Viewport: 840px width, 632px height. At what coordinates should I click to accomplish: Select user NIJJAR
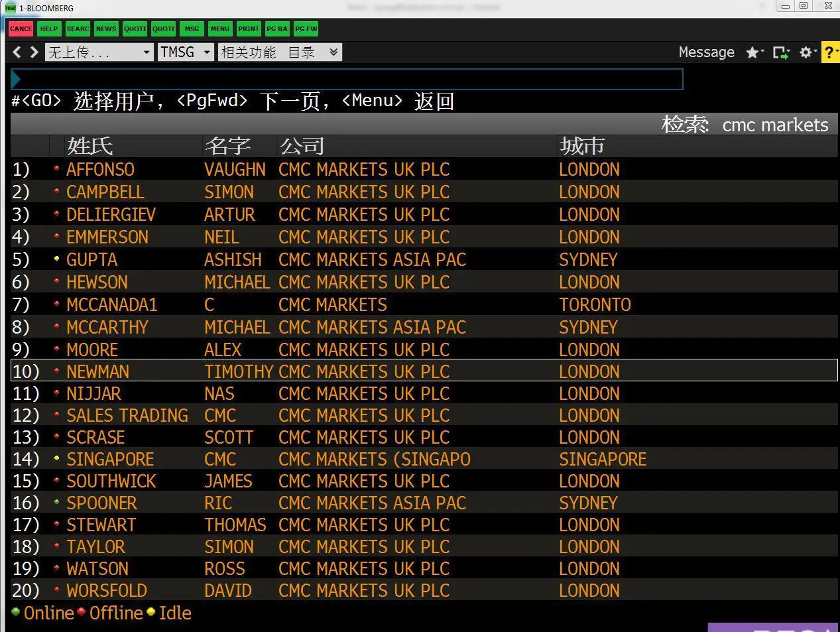coord(93,394)
